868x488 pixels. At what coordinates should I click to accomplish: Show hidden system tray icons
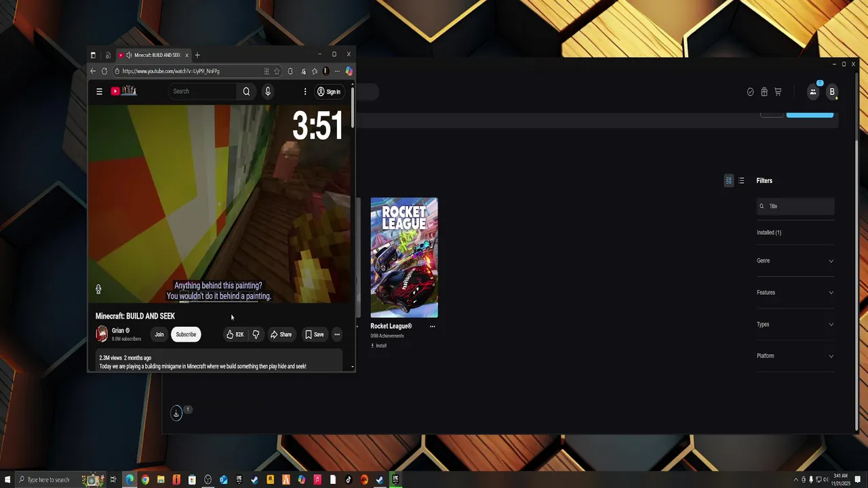tap(796, 480)
